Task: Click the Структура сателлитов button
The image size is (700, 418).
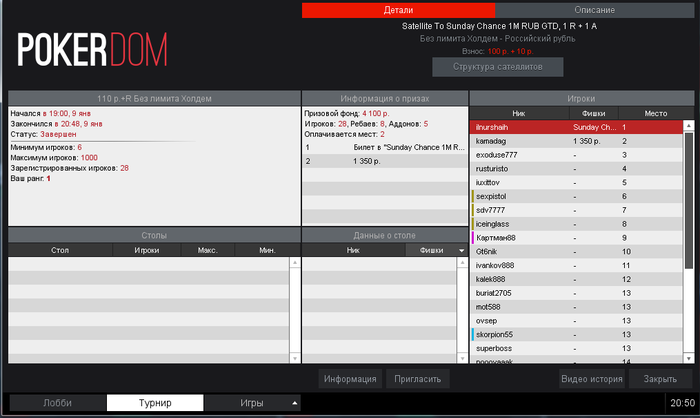Action: 498,67
